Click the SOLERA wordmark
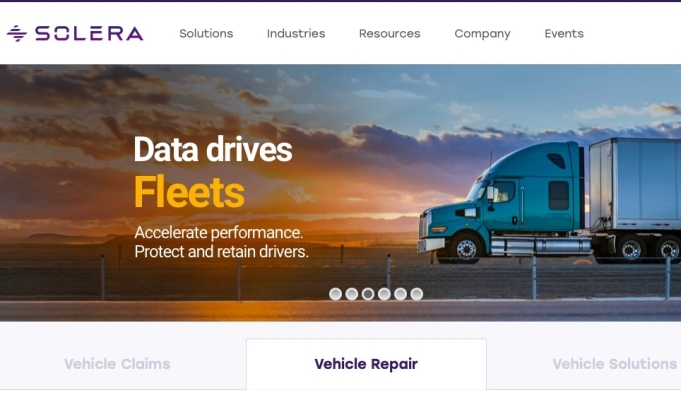The image size is (681, 400). tap(89, 33)
